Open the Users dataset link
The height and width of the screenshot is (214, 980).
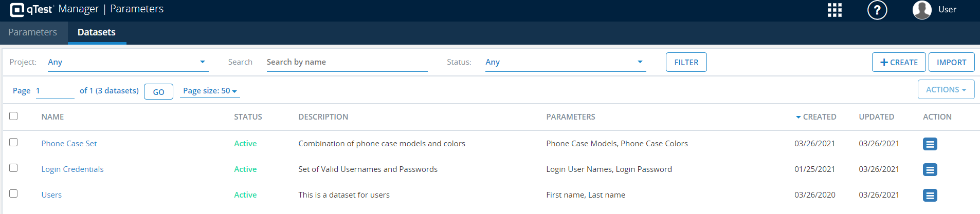[51, 195]
